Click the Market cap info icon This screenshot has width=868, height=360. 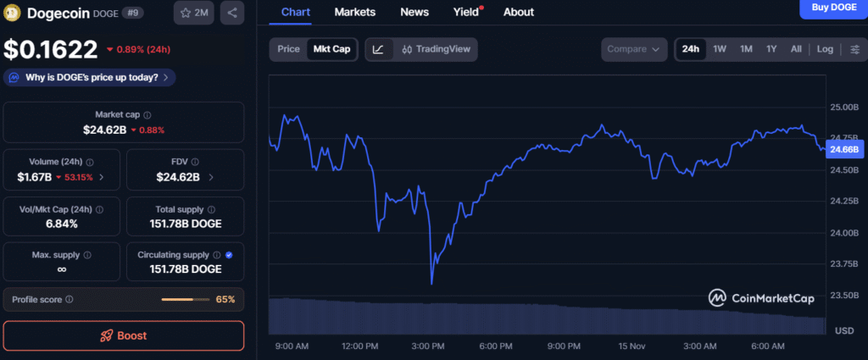147,114
